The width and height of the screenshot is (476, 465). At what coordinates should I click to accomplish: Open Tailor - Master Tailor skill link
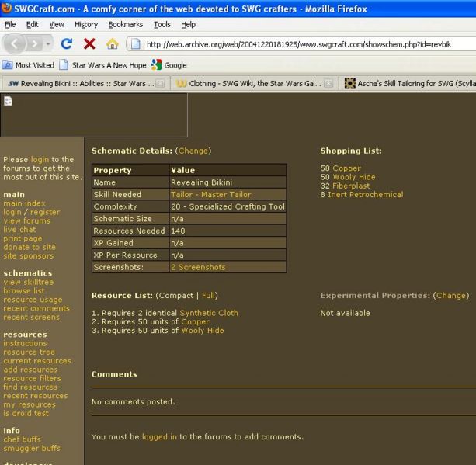point(210,194)
